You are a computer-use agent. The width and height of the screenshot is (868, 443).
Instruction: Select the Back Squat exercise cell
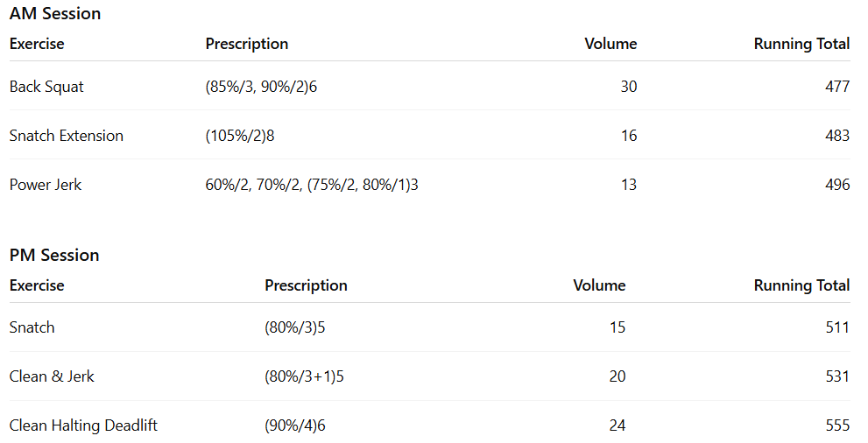(46, 87)
